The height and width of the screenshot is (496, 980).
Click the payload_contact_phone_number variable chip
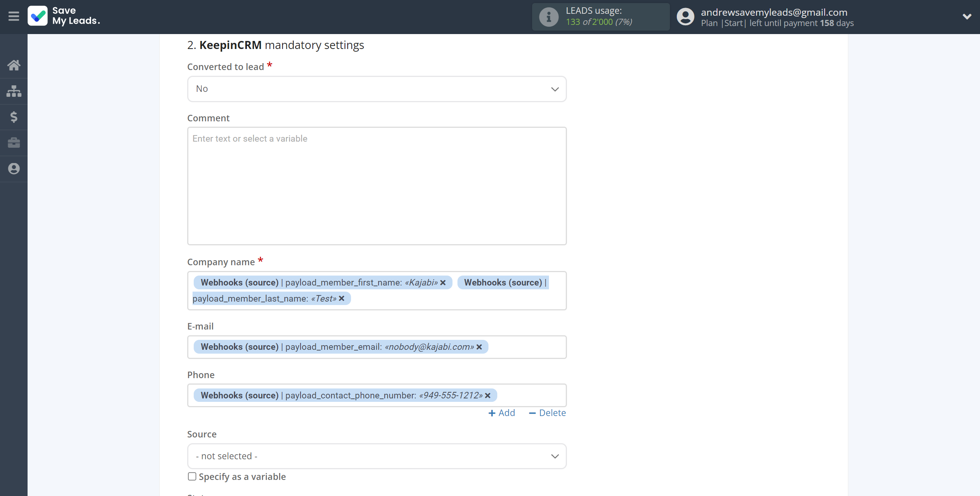(x=345, y=395)
